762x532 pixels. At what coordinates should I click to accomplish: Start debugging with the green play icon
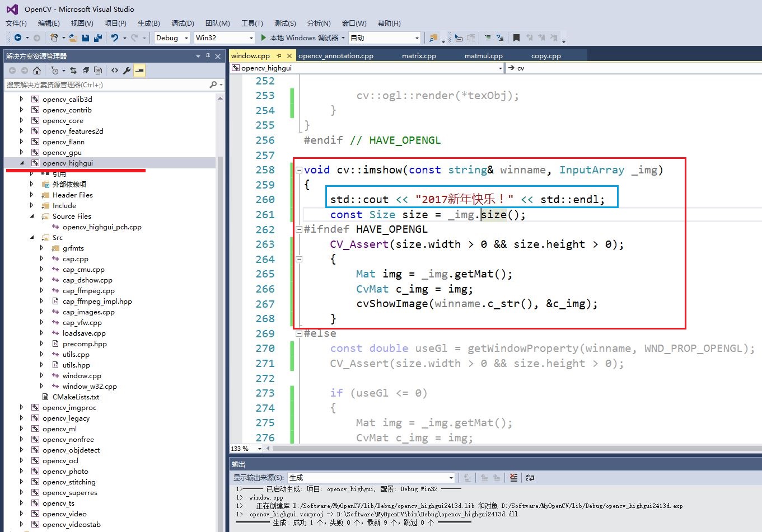pyautogui.click(x=264, y=38)
